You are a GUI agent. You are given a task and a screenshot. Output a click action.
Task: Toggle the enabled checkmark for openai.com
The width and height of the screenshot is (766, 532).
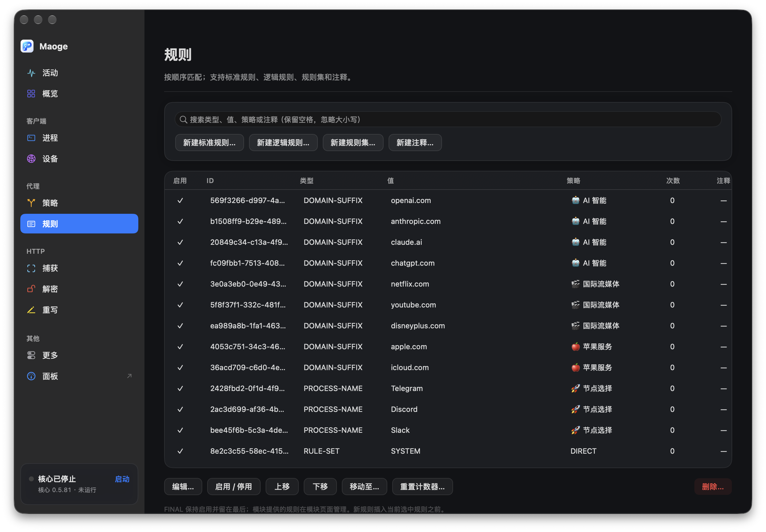180,200
